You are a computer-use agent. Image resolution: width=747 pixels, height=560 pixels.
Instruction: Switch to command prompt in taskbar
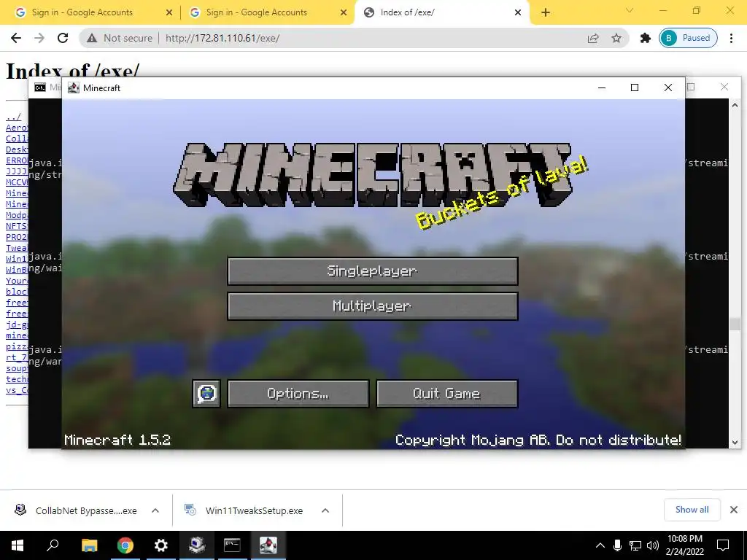coord(233,545)
